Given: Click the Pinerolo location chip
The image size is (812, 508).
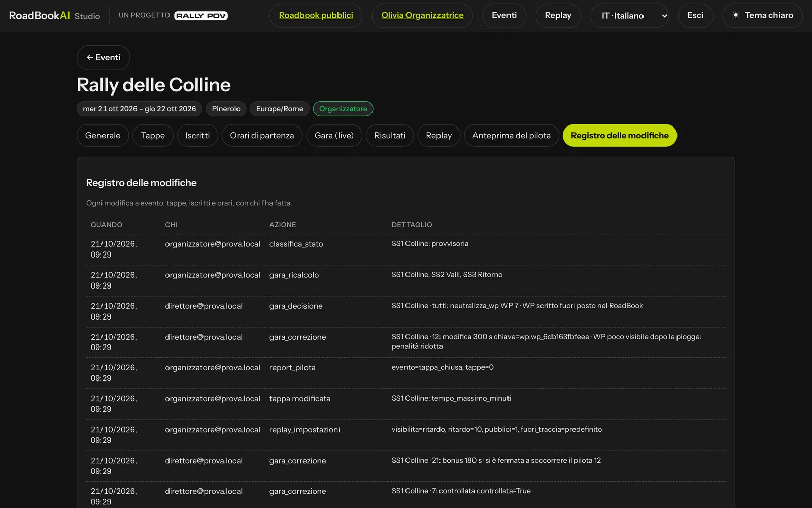Looking at the screenshot, I should (226, 109).
